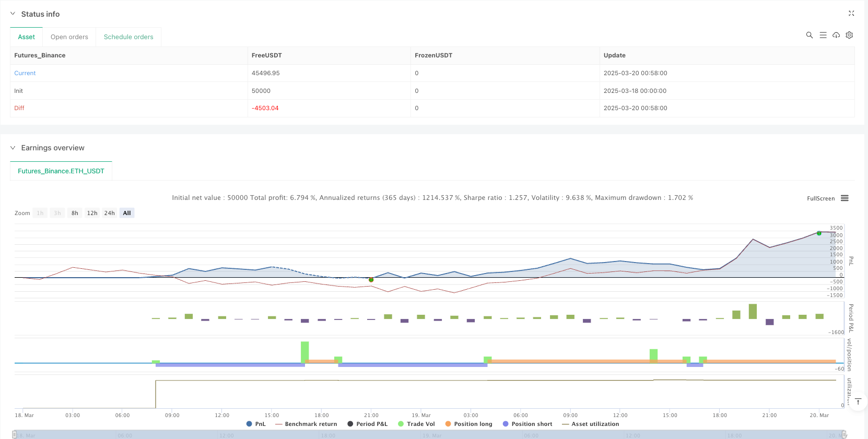Image resolution: width=868 pixels, height=439 pixels.
Task: Click the Current row label
Action: [x=25, y=73]
